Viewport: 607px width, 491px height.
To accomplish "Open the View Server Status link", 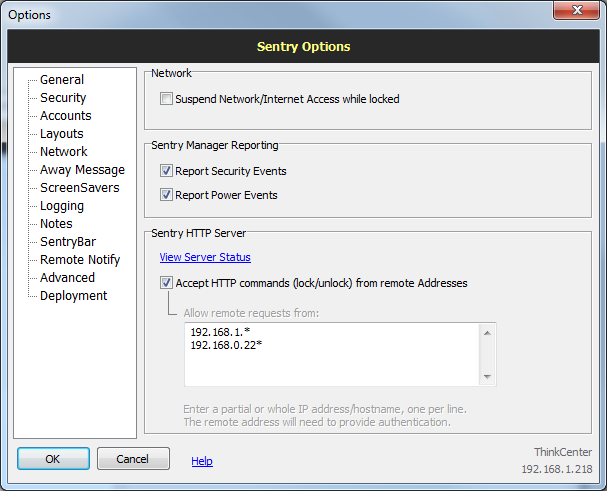I will [x=205, y=257].
